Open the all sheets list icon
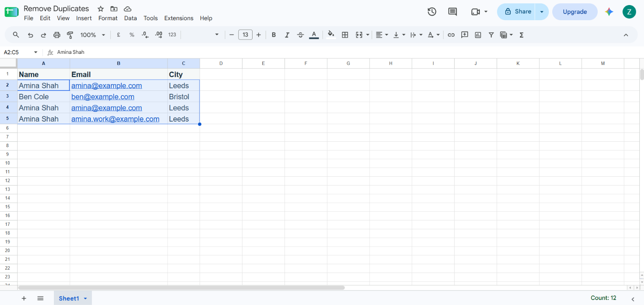Screen dimensions: 644x305 (x=40, y=298)
